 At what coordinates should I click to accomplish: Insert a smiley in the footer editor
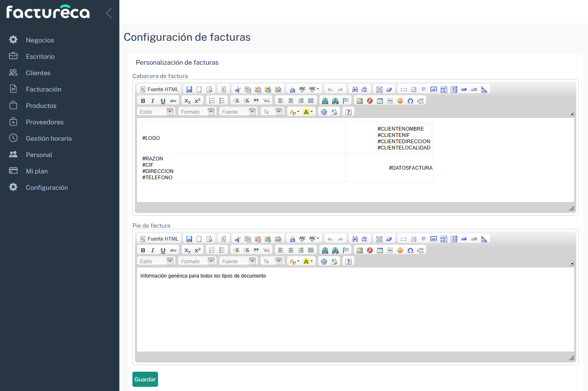400,250
